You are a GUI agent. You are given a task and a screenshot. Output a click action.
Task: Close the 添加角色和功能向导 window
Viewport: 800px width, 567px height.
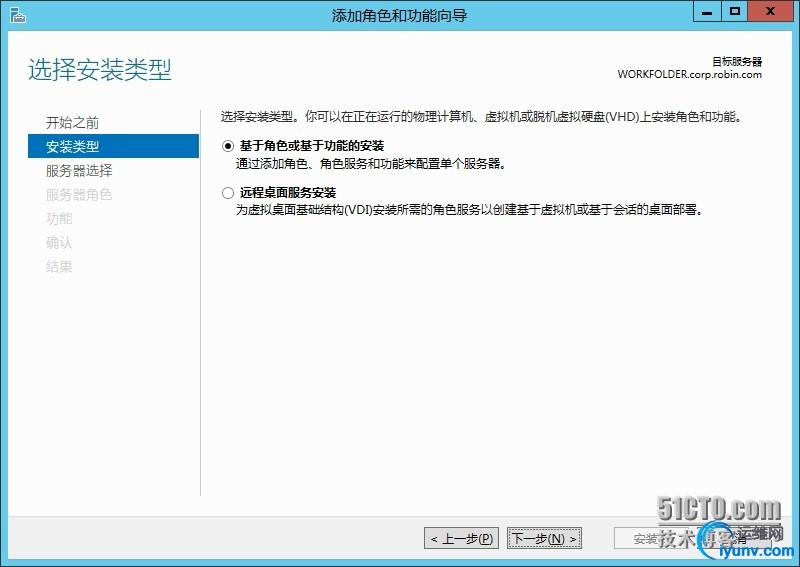(770, 12)
